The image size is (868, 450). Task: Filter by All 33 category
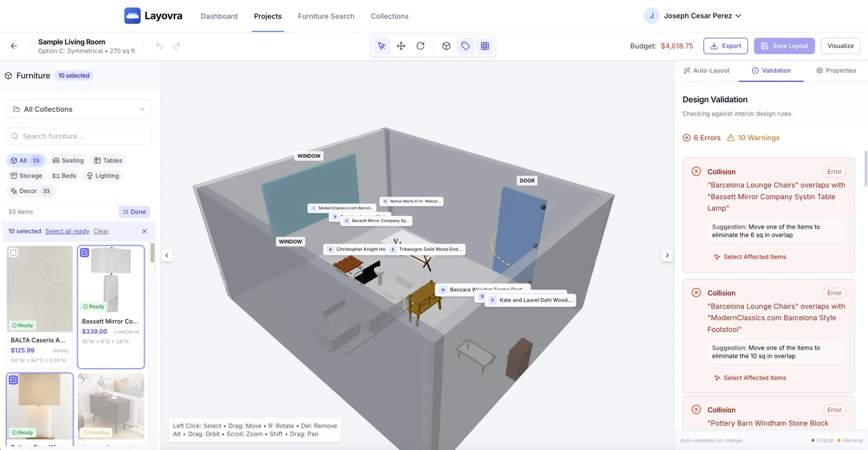coord(26,161)
